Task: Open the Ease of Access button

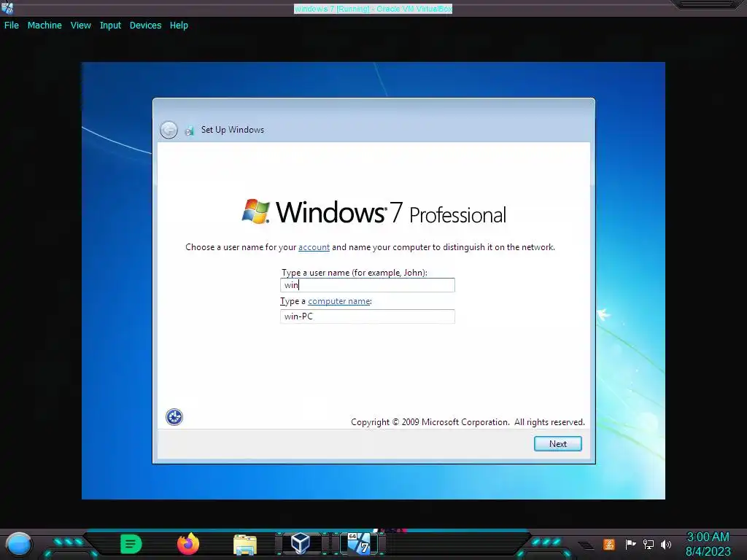Action: click(x=174, y=417)
